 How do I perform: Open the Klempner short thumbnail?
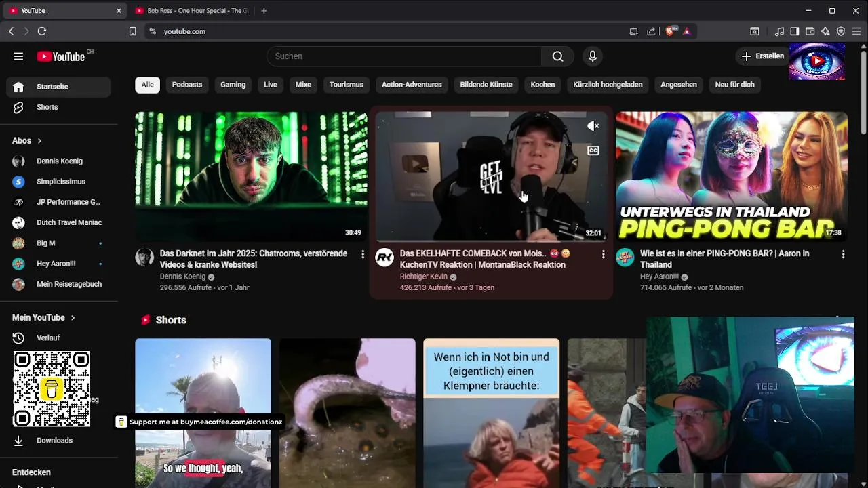[491, 412]
